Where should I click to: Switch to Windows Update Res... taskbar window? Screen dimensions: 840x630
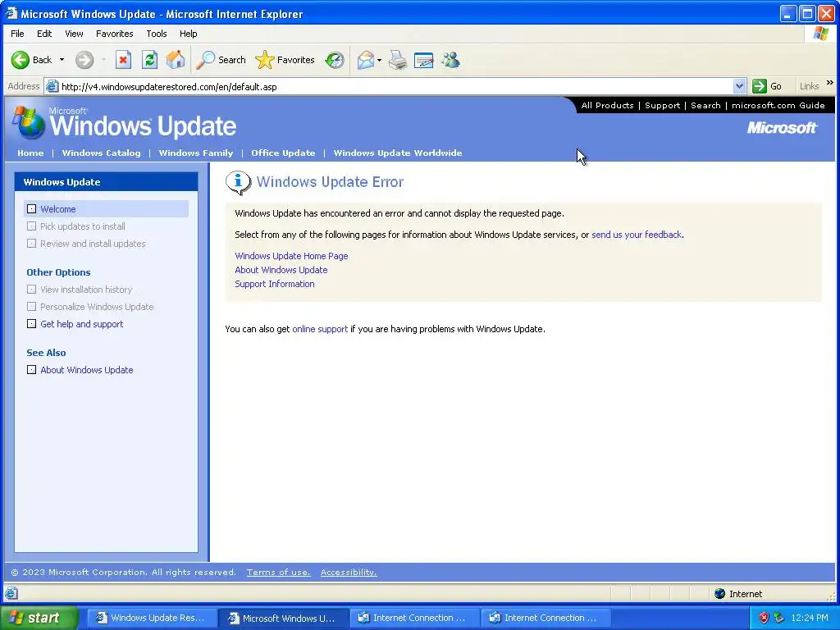pos(151,618)
